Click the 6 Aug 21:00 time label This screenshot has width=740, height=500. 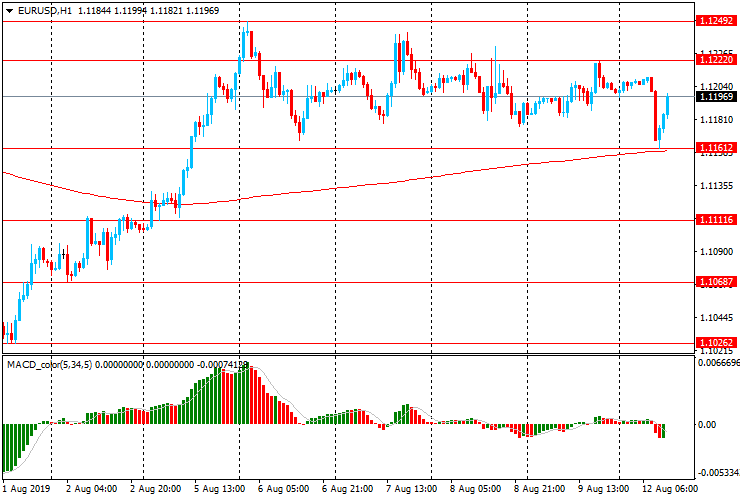click(x=347, y=489)
